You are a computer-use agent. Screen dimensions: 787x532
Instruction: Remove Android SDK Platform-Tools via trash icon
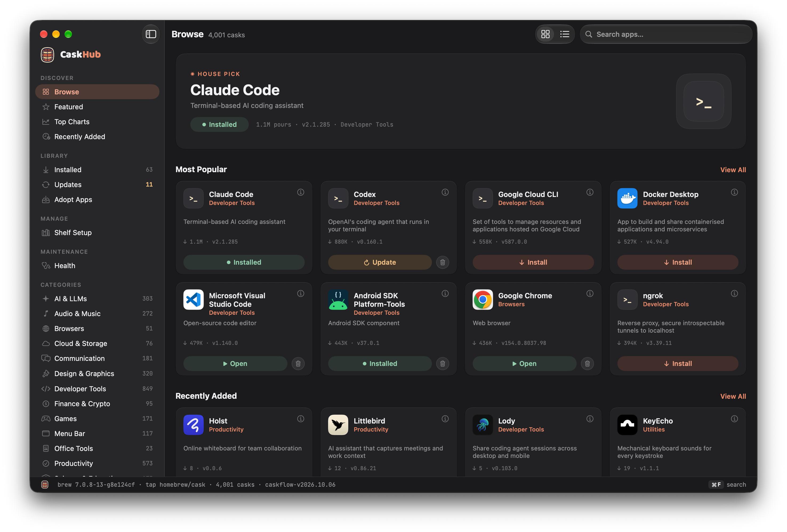pyautogui.click(x=442, y=363)
